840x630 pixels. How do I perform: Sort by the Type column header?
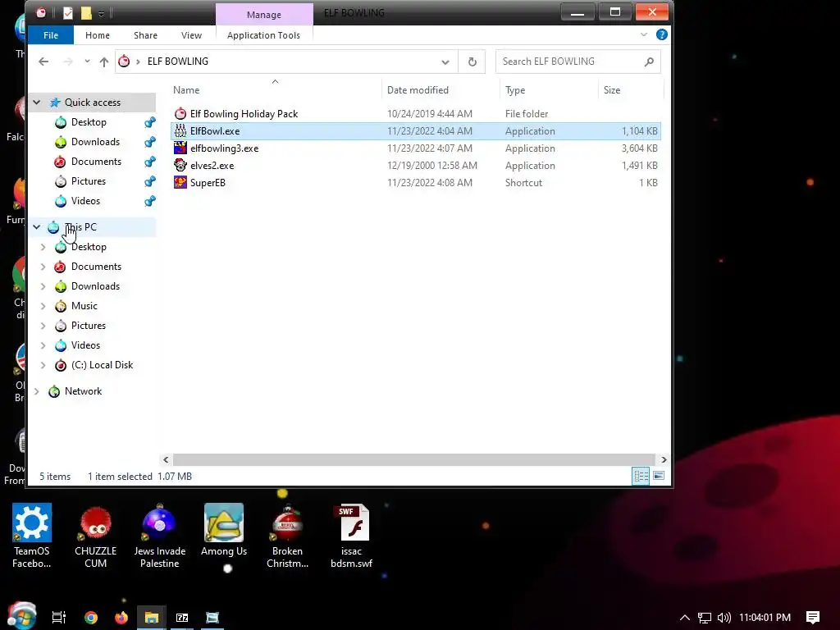point(515,90)
